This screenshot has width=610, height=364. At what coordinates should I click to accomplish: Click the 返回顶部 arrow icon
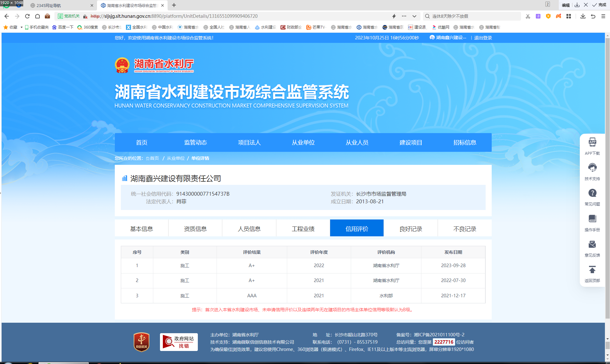coord(592,270)
